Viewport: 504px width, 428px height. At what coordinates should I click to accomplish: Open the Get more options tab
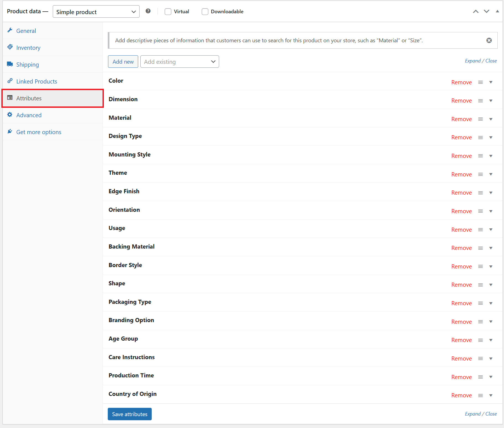[x=53, y=132]
